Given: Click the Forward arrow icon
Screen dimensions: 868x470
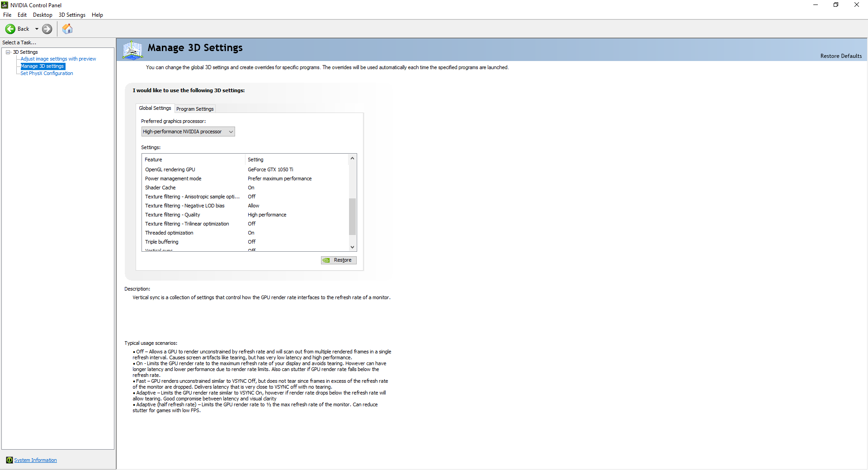Looking at the screenshot, I should pyautogui.click(x=47, y=29).
